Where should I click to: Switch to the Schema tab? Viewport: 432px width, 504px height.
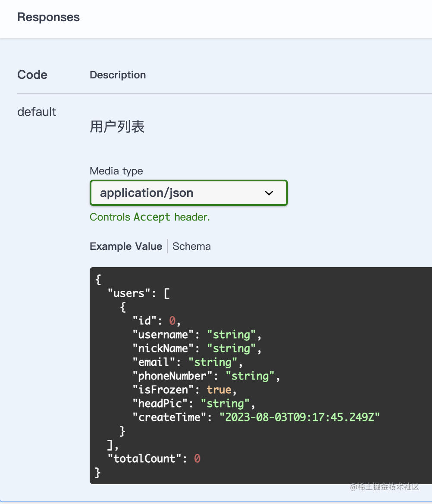pyautogui.click(x=191, y=246)
